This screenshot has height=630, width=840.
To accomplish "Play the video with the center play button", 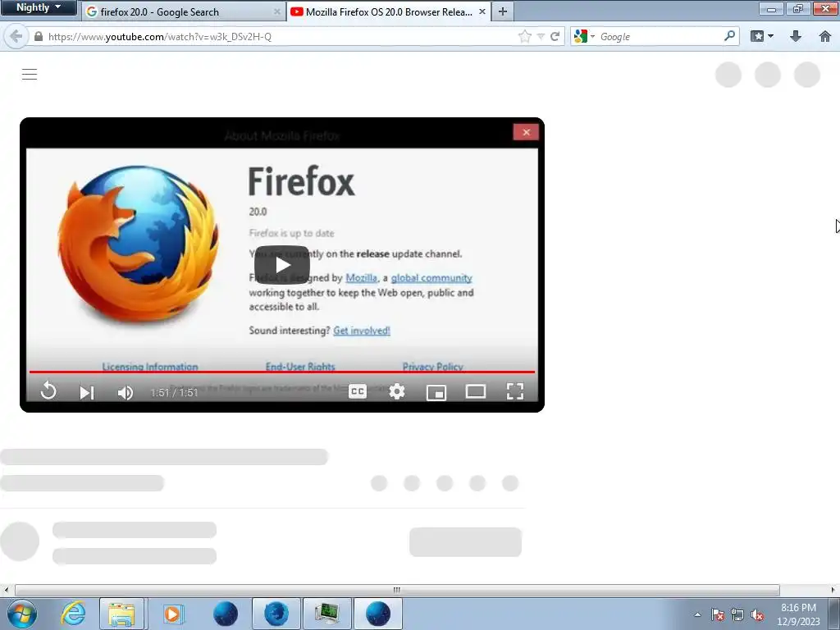I will (x=282, y=265).
